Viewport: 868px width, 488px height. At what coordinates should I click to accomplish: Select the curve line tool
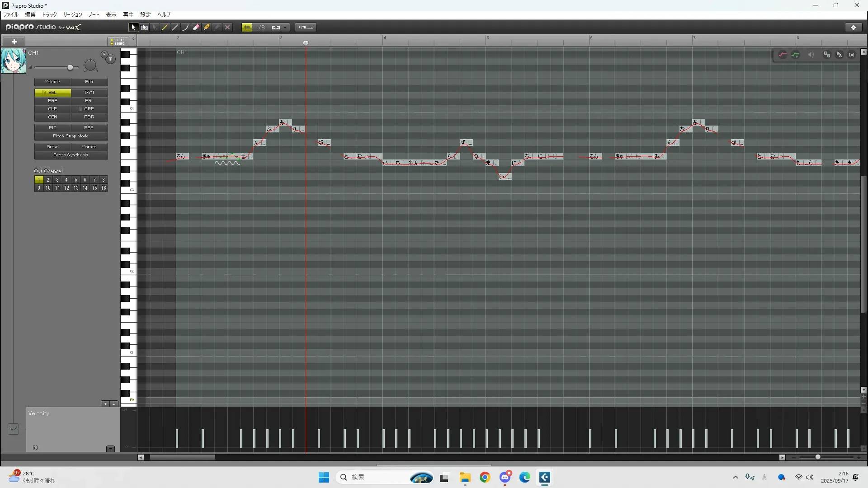pyautogui.click(x=185, y=28)
